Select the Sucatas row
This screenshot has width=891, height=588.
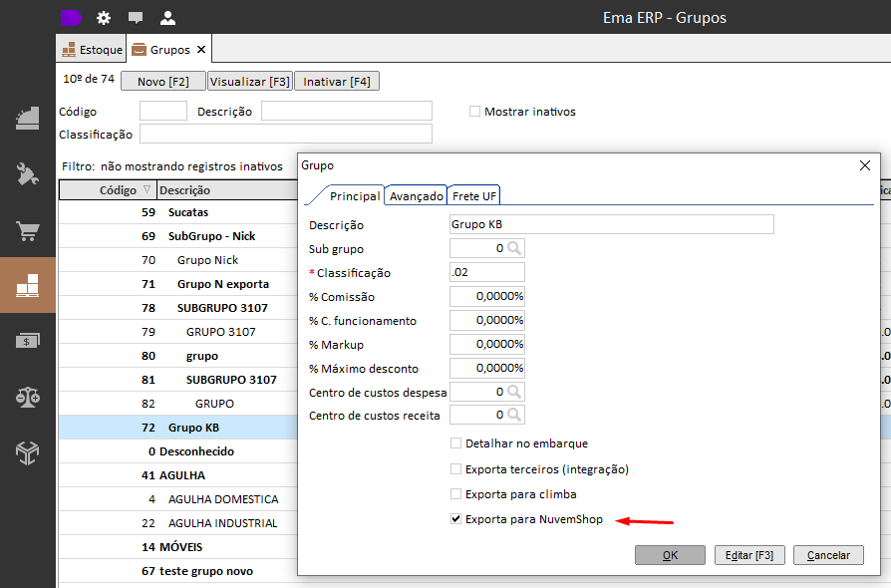tap(178, 212)
